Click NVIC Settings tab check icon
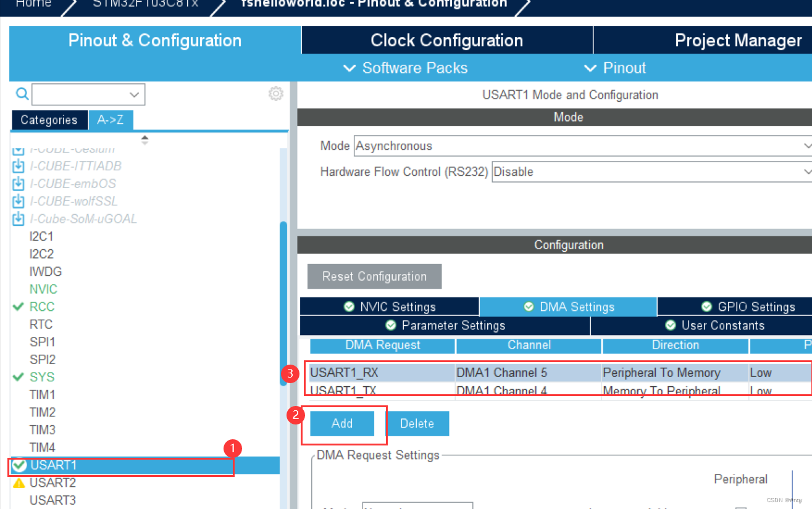Image resolution: width=812 pixels, height=509 pixels. [349, 307]
